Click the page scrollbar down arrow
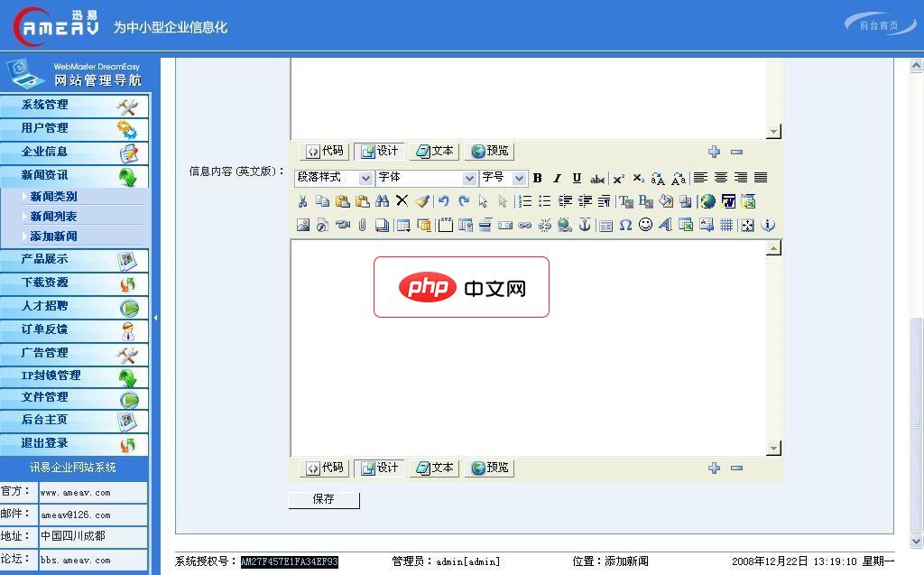 [x=916, y=541]
